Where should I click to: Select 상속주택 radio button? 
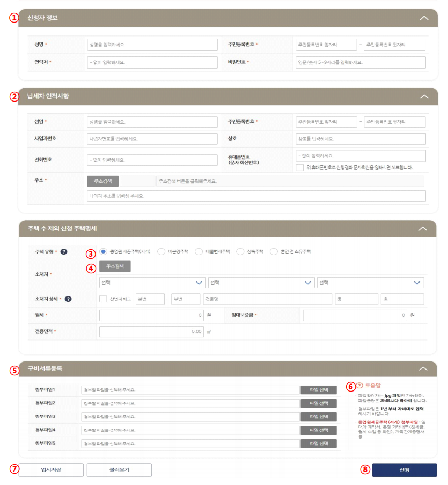[240, 252]
